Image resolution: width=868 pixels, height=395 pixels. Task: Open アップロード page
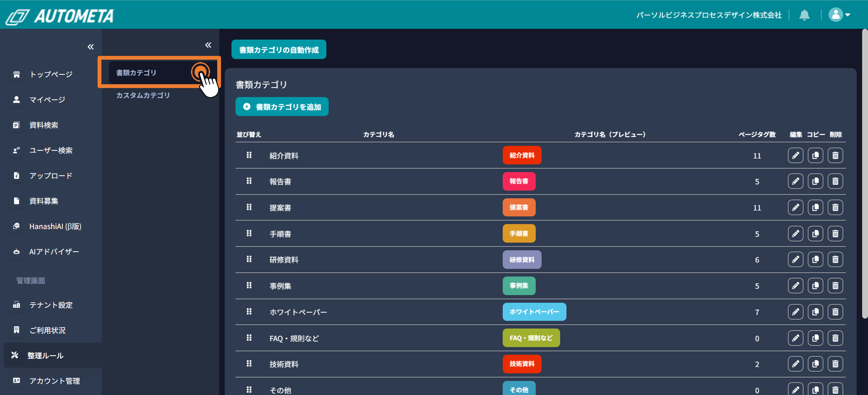51,176
